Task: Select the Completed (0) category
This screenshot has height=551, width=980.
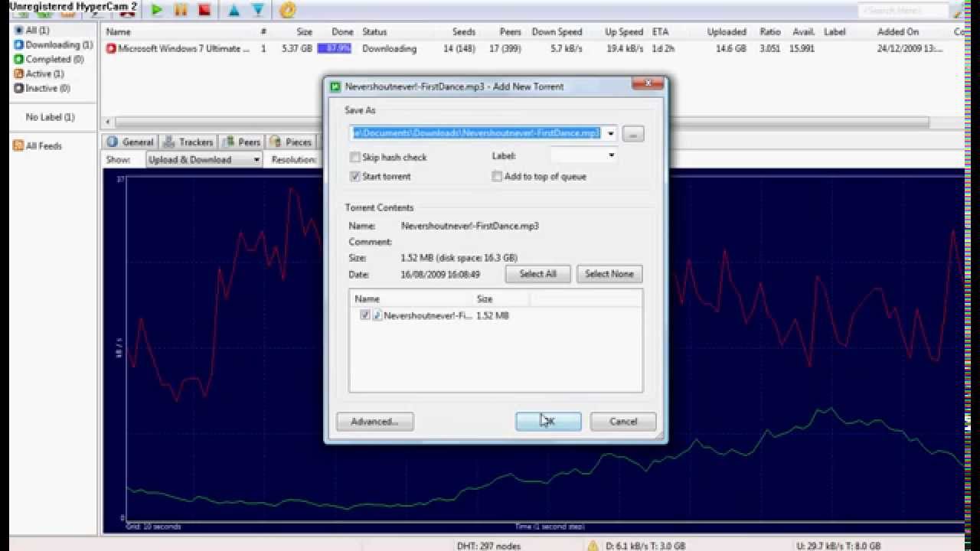Action: coord(48,59)
